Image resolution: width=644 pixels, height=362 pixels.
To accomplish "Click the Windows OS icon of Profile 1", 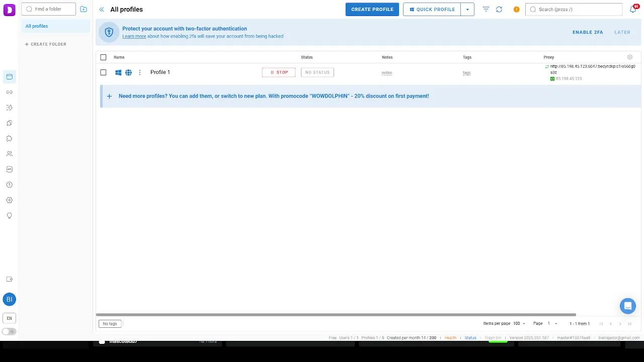I will 118,72.
